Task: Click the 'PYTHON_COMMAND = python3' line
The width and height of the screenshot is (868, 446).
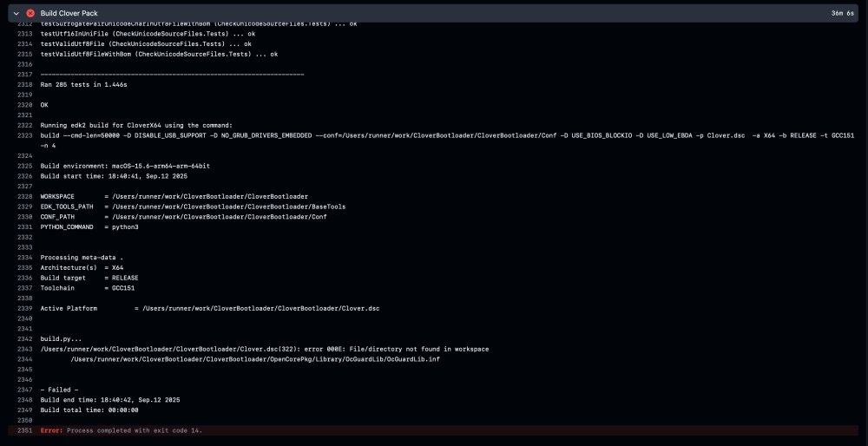Action: [x=89, y=226]
